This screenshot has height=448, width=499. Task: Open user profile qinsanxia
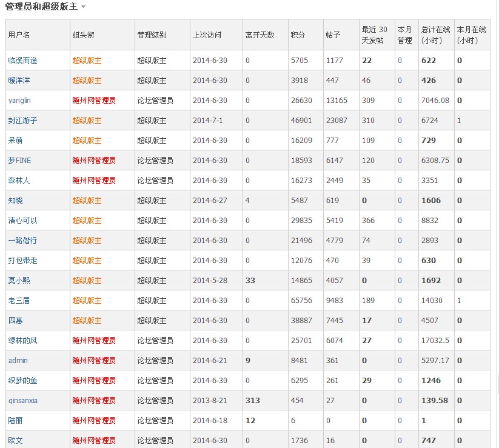pos(23,401)
